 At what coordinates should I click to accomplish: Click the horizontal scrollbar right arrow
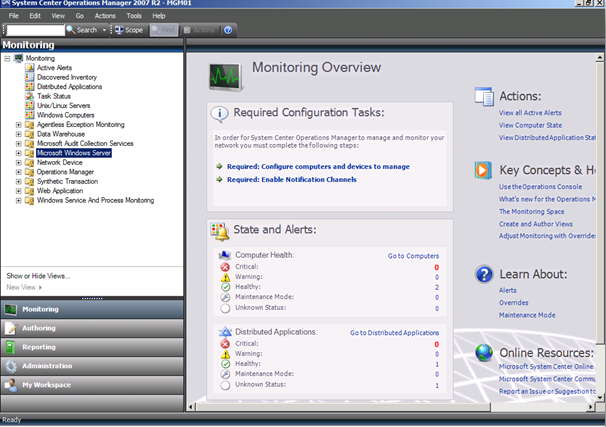coord(590,407)
